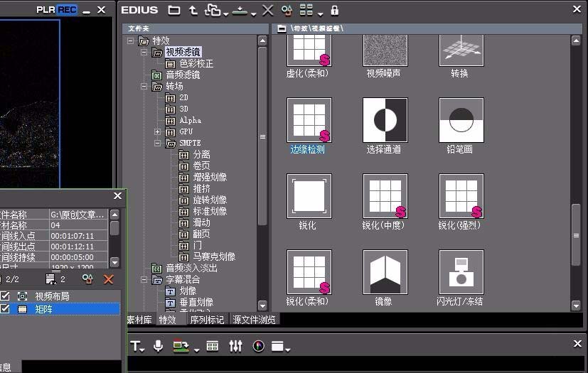This screenshot has width=588, height=373.
Task: Go up one folder level
Action: coord(193,10)
